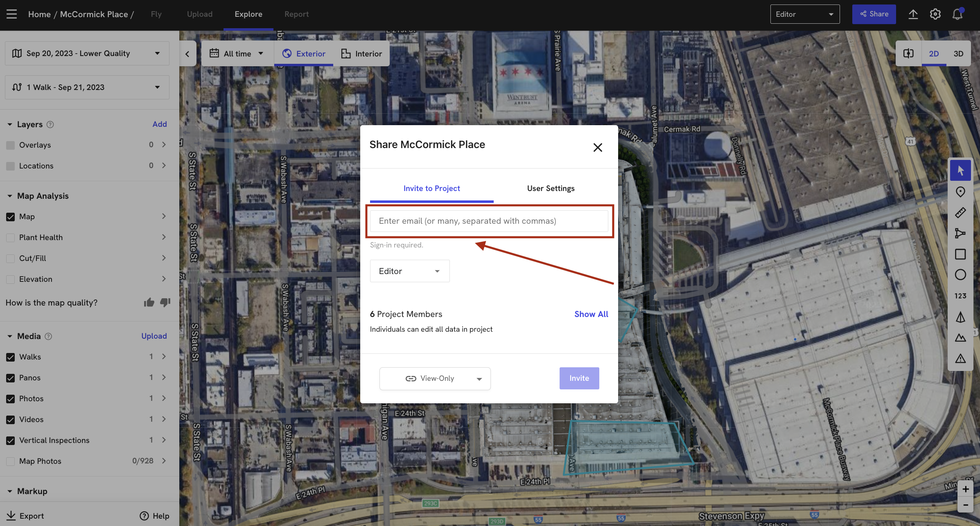Uncheck the Map analysis checkbox
Image resolution: width=980 pixels, height=526 pixels.
[x=11, y=217]
